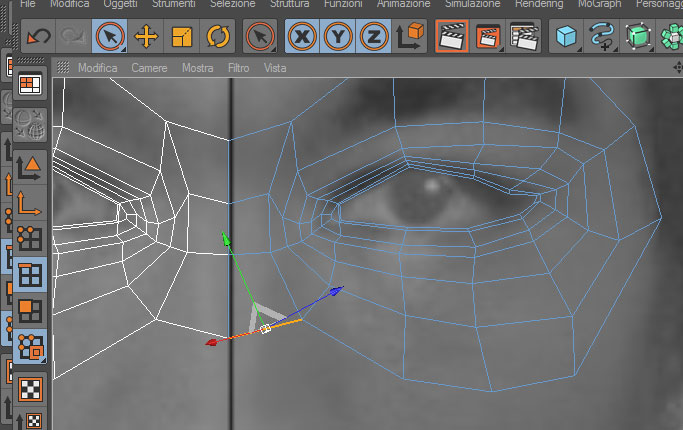Image resolution: width=683 pixels, height=430 pixels.
Task: Open the MoGraph array icon
Action: tap(670, 36)
